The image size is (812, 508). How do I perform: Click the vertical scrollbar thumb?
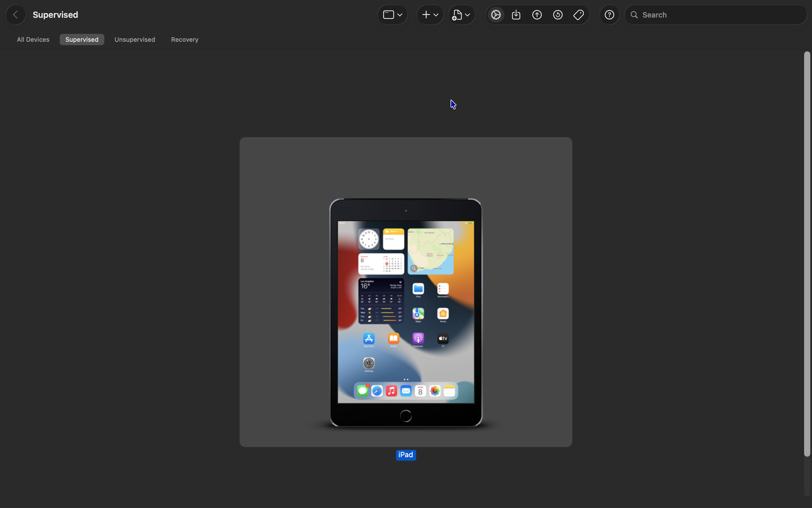(x=807, y=254)
